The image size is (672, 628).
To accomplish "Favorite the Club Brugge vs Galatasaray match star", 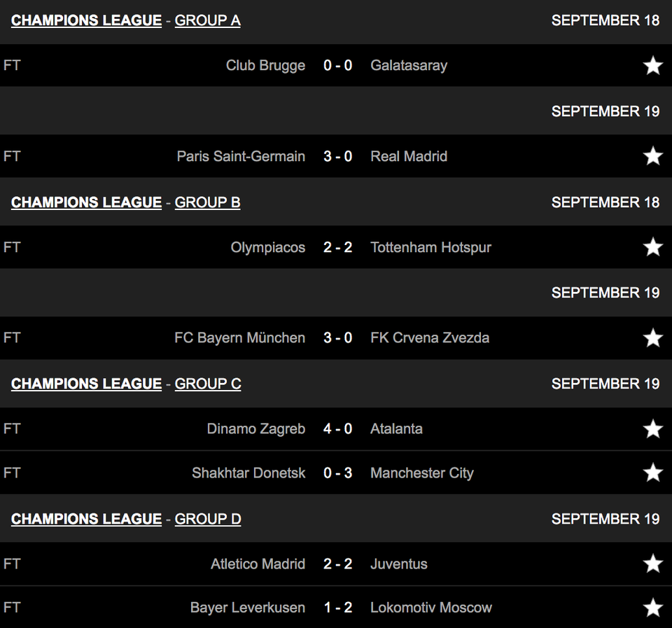I will coord(652,65).
